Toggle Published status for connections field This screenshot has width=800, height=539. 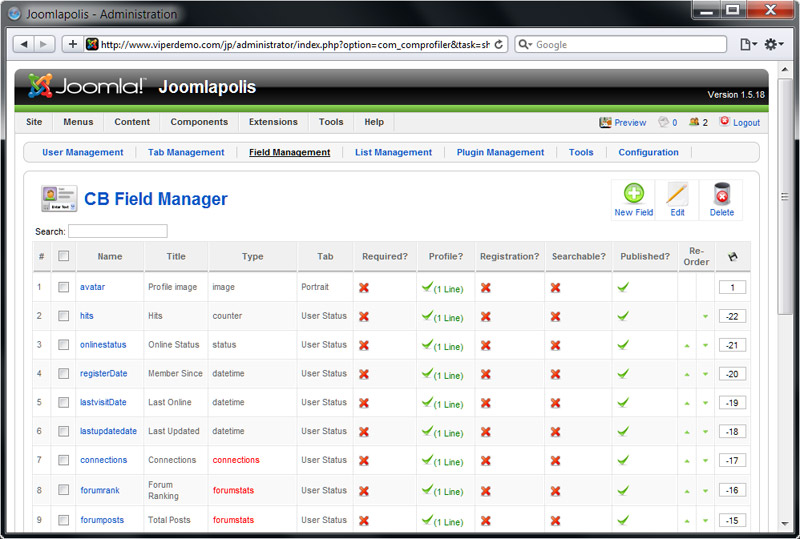tap(622, 460)
